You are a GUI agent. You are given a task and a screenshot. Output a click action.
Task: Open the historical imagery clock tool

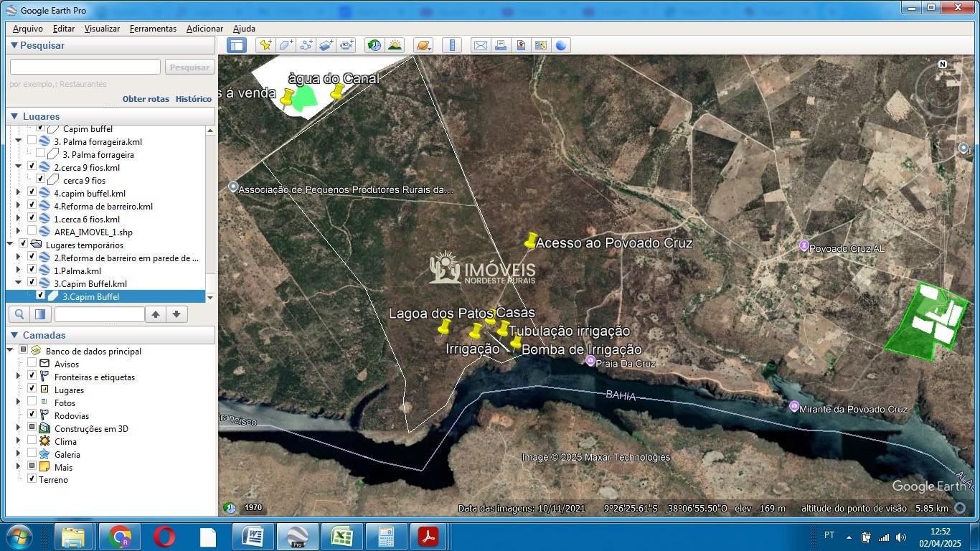374,45
